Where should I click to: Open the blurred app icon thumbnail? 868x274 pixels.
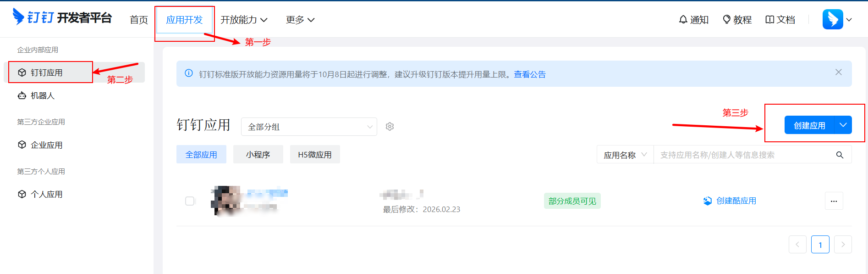[226, 201]
